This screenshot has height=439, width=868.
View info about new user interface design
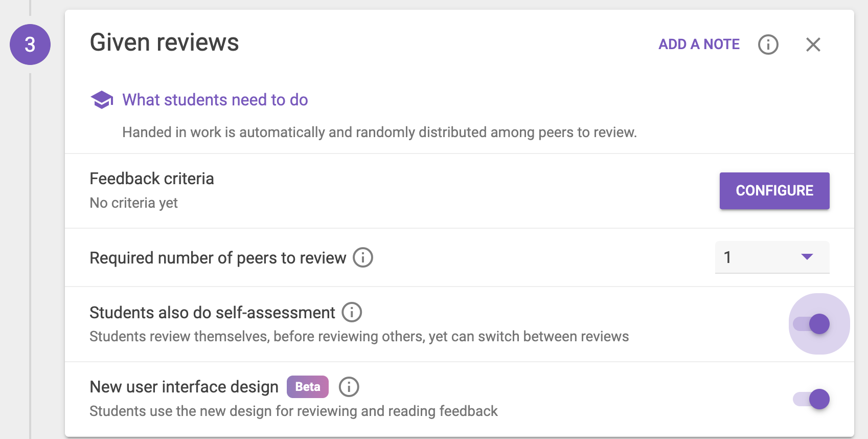click(349, 387)
